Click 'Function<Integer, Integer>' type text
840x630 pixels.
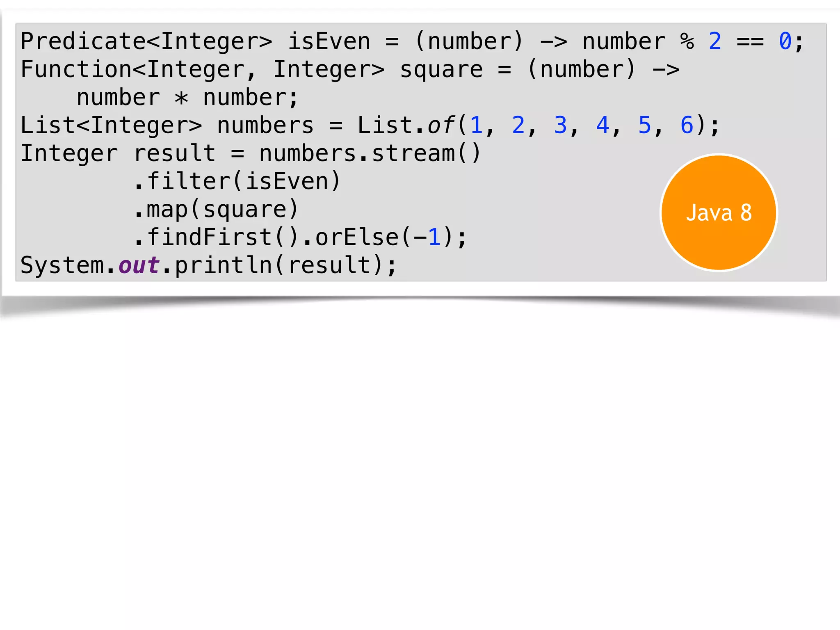tap(203, 69)
